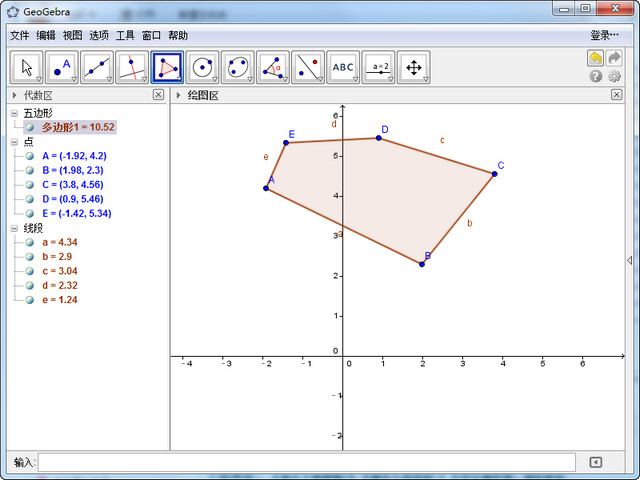
Task: Select the Perpendicular Line tool
Action: coord(132,68)
